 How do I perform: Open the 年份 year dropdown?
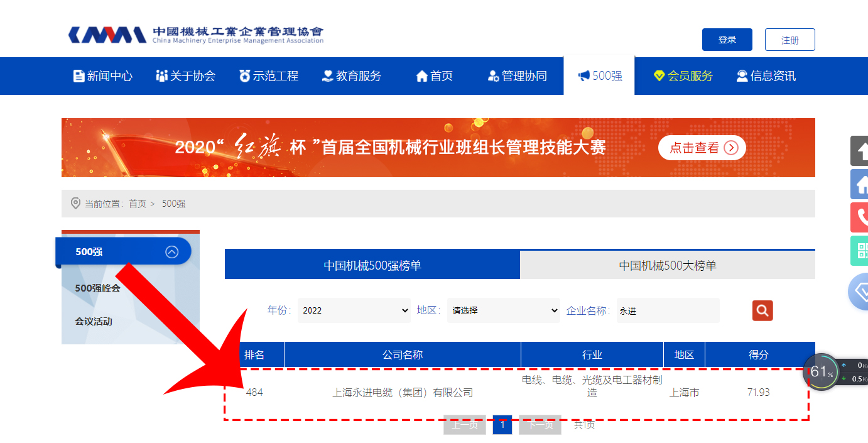pos(354,310)
